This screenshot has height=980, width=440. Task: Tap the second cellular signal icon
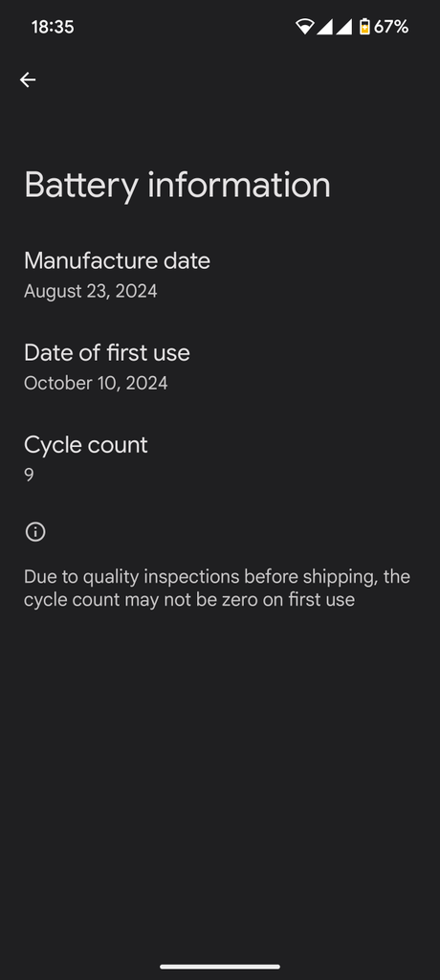coord(343,27)
